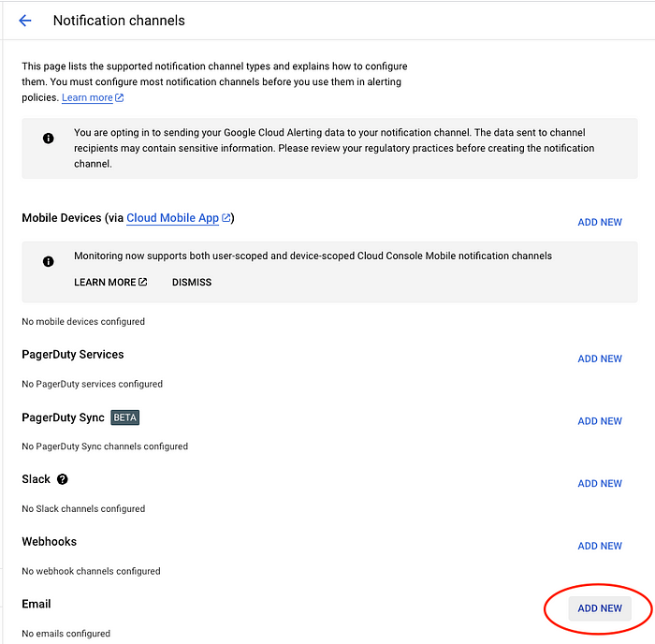Click the Slack help question mark icon
The width and height of the screenshot is (655, 644).
(63, 479)
